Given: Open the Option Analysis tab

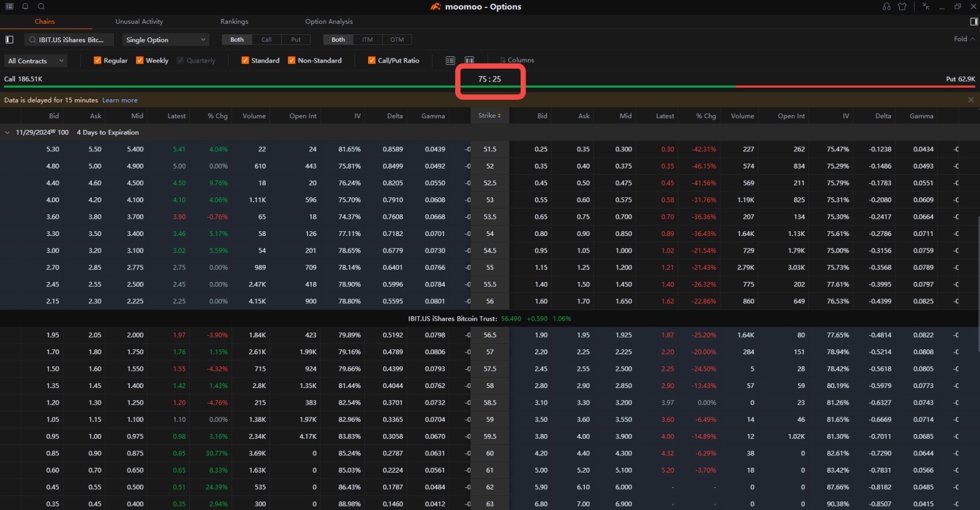Looking at the screenshot, I should [329, 21].
